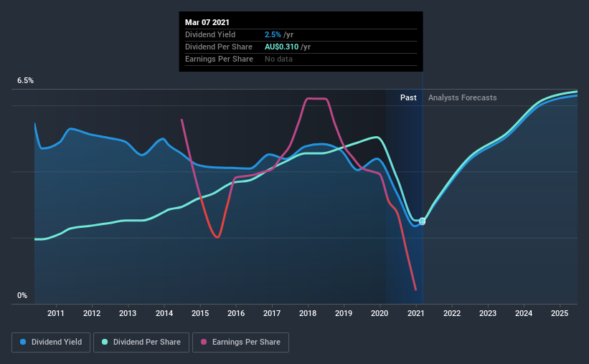Click the 2016 x-axis label
The image size is (589, 364).
point(236,313)
